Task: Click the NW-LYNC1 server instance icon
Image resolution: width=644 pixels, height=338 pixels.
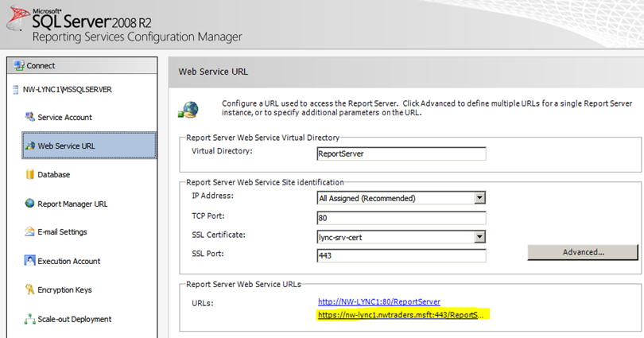Action: (16, 90)
